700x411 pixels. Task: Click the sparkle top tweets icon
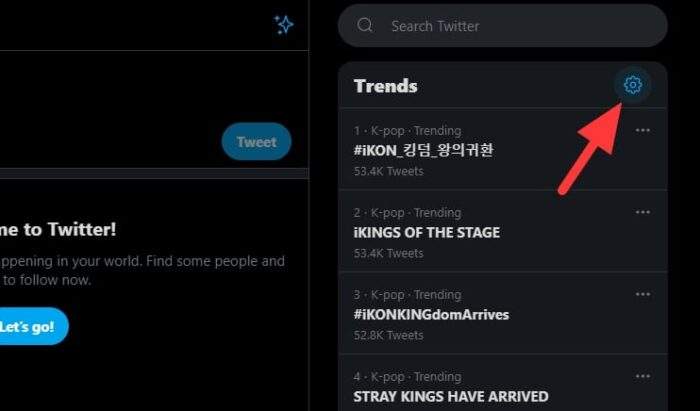click(283, 25)
